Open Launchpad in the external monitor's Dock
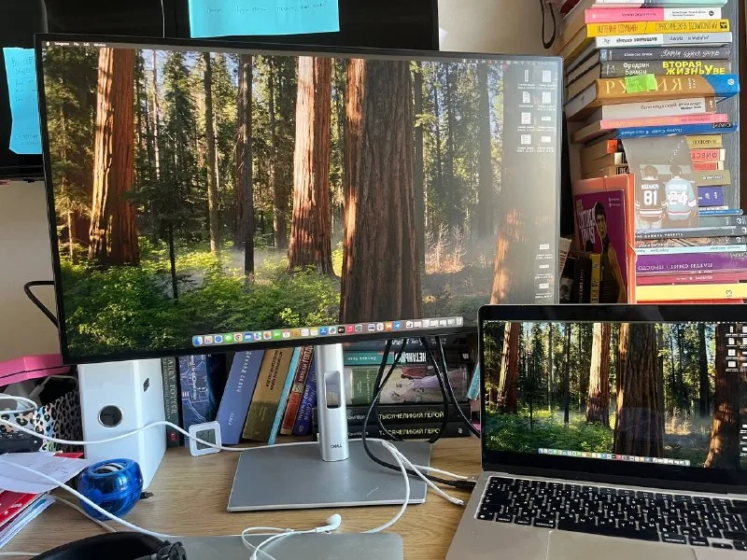This screenshot has width=747, height=560. (208, 340)
